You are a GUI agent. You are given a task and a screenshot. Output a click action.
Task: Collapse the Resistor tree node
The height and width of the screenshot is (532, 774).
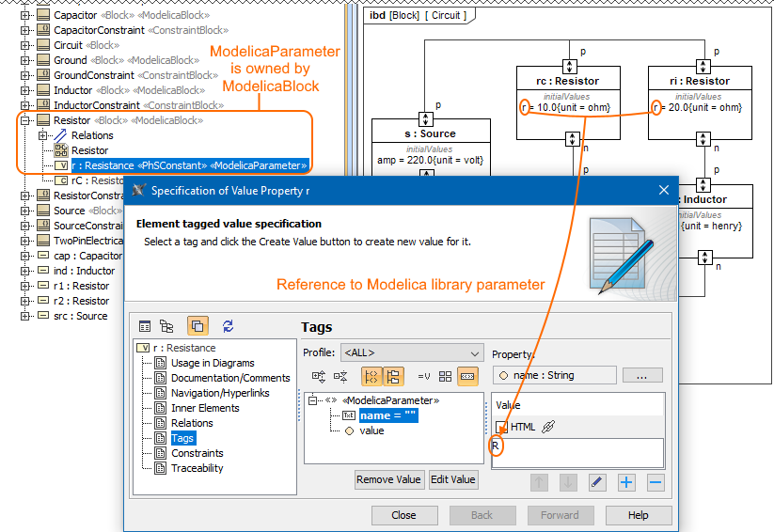coord(24,120)
